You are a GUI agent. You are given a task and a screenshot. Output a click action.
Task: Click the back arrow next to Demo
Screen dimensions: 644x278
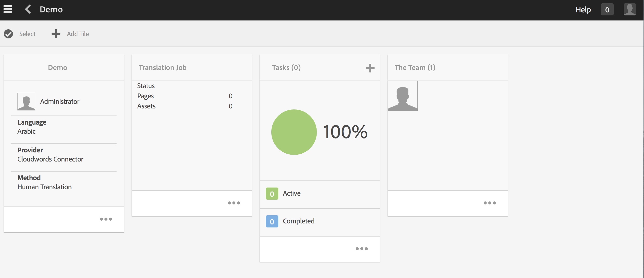pos(28,9)
